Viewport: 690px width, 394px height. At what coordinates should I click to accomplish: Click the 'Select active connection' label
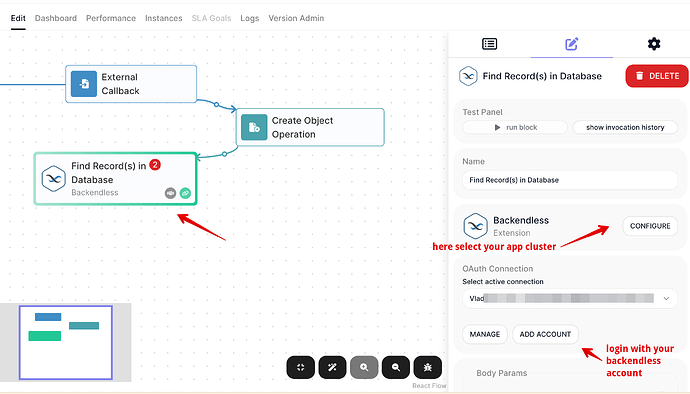tap(503, 281)
